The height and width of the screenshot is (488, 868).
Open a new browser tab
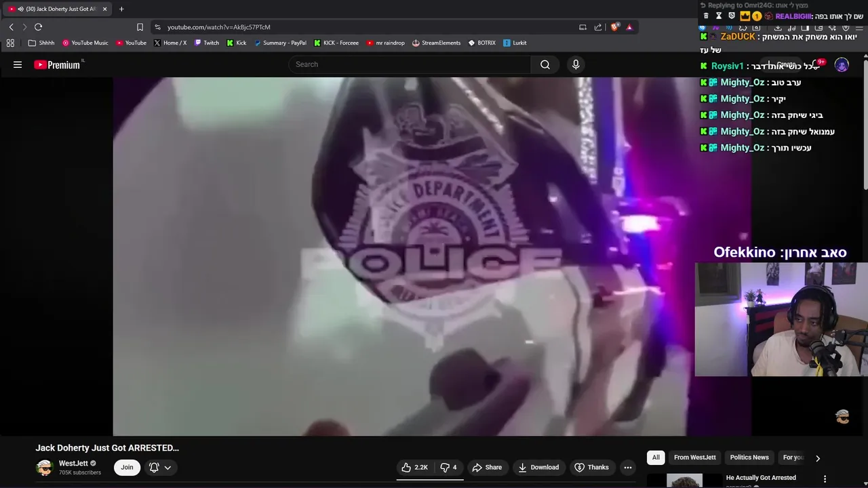121,9
